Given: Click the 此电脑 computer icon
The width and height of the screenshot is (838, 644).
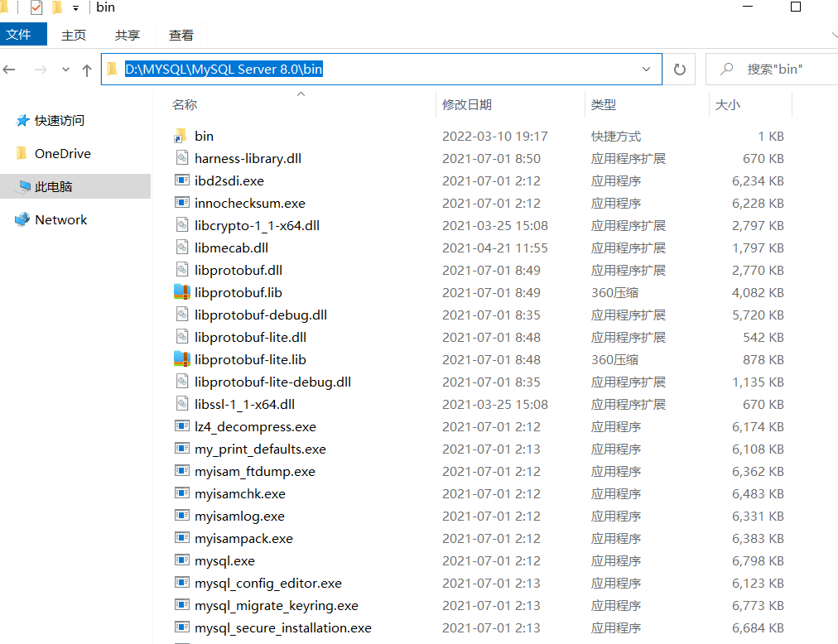Looking at the screenshot, I should [24, 186].
